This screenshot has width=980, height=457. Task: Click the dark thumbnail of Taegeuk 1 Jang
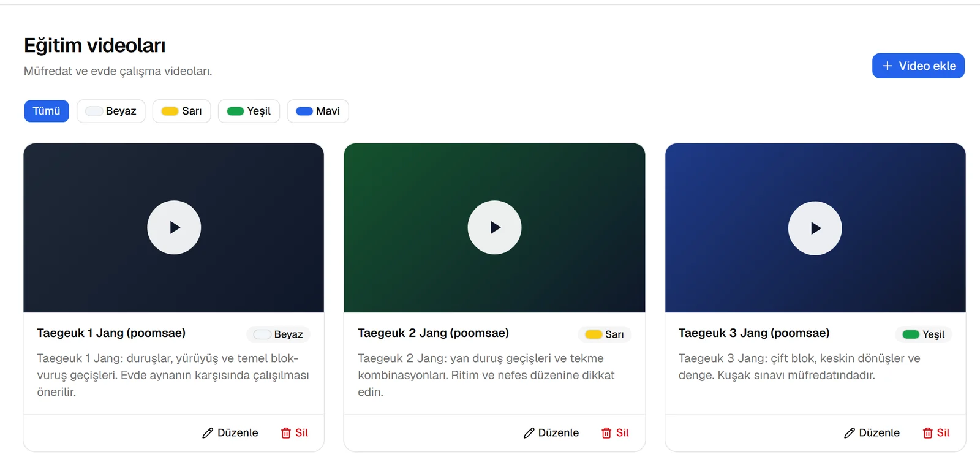[x=174, y=228]
